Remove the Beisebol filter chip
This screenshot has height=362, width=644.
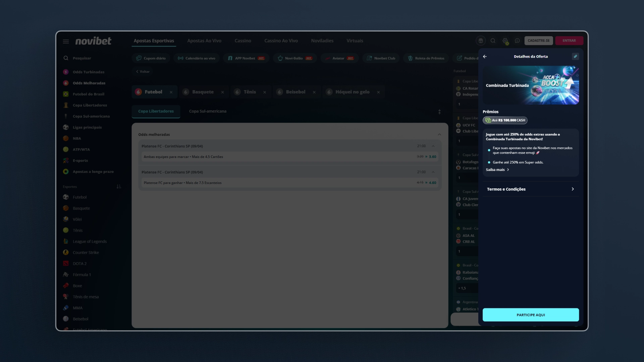tap(314, 92)
